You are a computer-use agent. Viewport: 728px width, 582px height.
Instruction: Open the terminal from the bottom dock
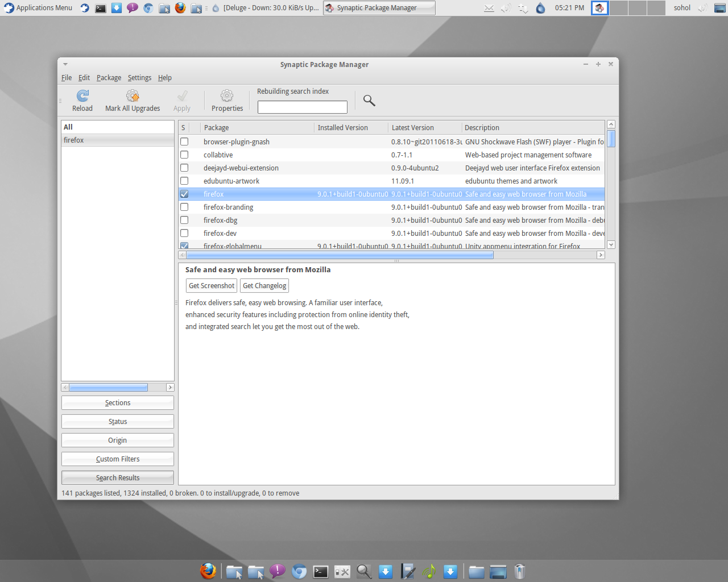pyautogui.click(x=321, y=571)
